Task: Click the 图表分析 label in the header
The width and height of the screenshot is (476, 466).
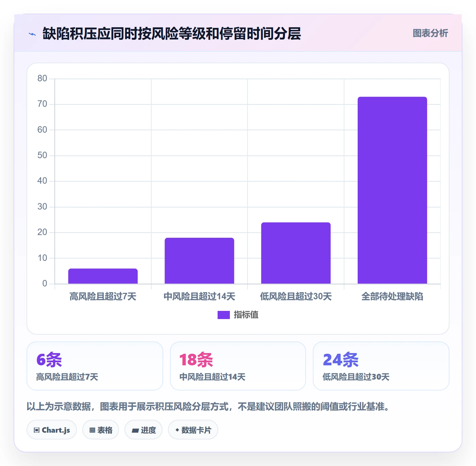Action: (430, 33)
